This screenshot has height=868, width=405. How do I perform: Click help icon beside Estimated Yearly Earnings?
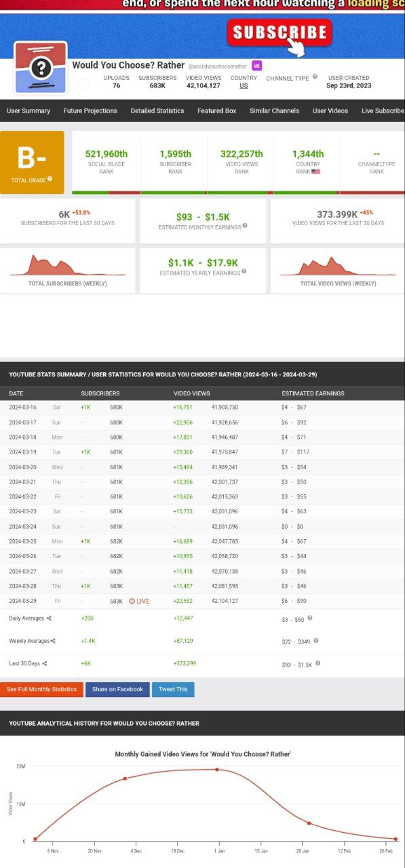[x=244, y=271]
